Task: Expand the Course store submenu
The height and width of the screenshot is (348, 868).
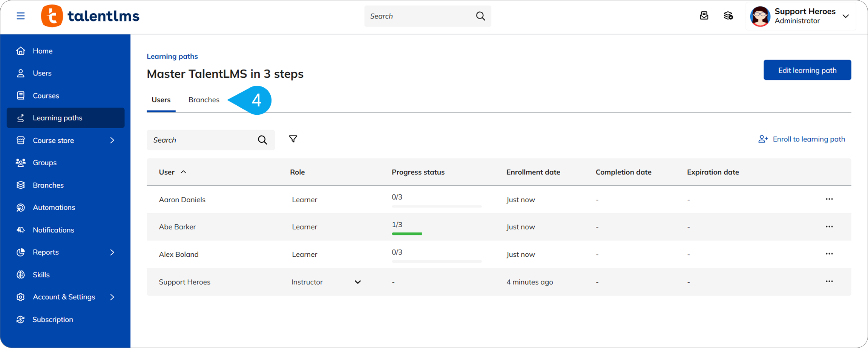Action: (x=112, y=140)
